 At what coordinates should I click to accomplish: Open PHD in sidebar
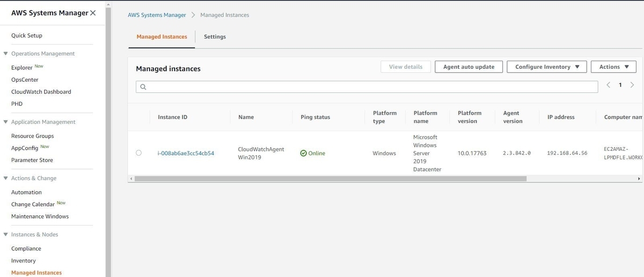[x=17, y=104]
